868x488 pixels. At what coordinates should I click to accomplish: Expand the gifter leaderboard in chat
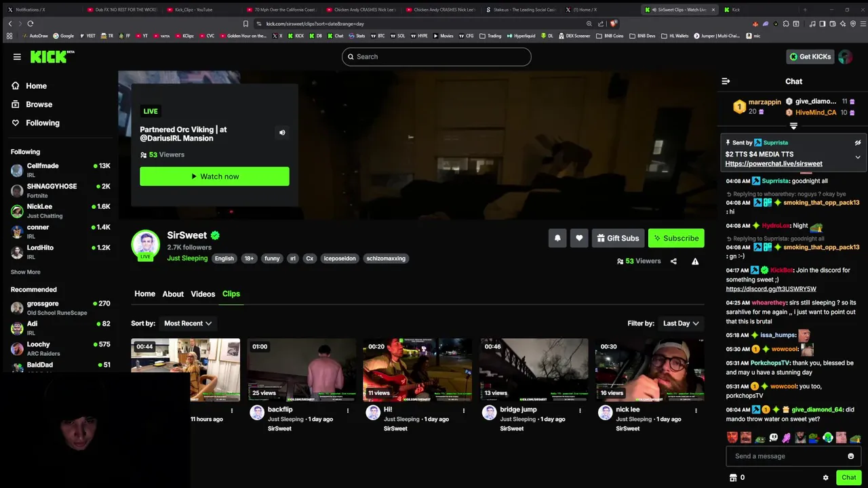pos(793,126)
